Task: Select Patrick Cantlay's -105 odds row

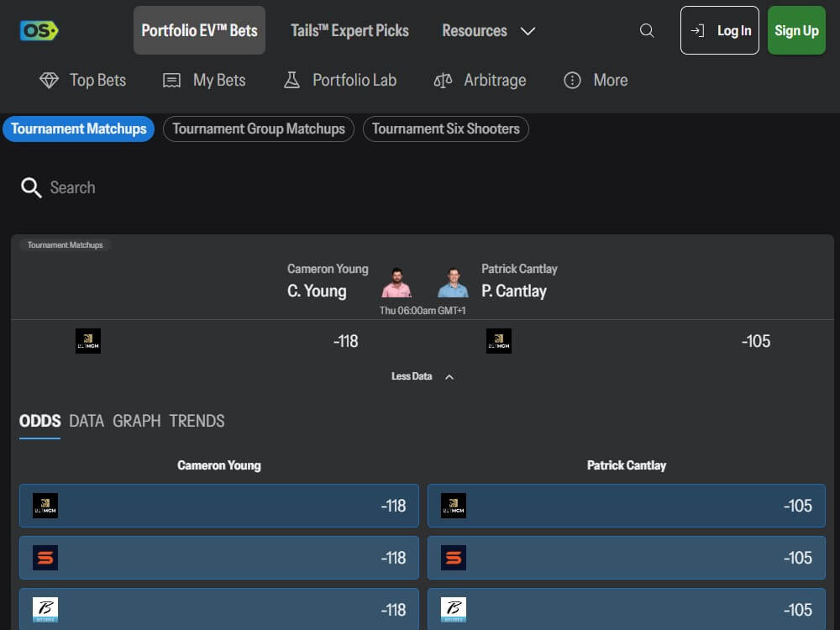Action: [627, 505]
